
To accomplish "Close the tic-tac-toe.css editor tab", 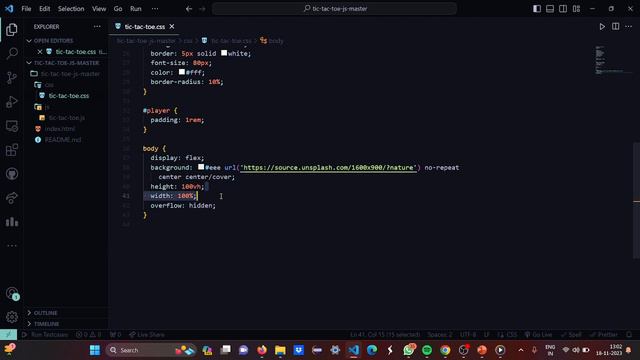I will coord(172,27).
